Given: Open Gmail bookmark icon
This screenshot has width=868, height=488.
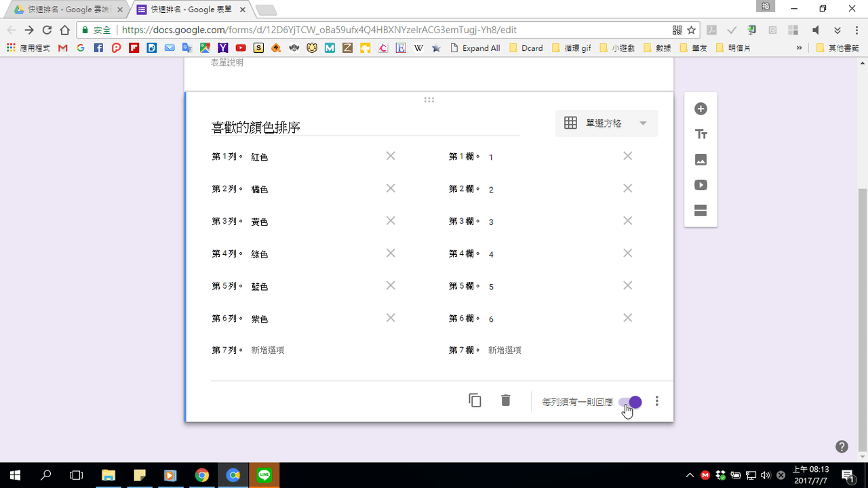Looking at the screenshot, I should (x=63, y=48).
